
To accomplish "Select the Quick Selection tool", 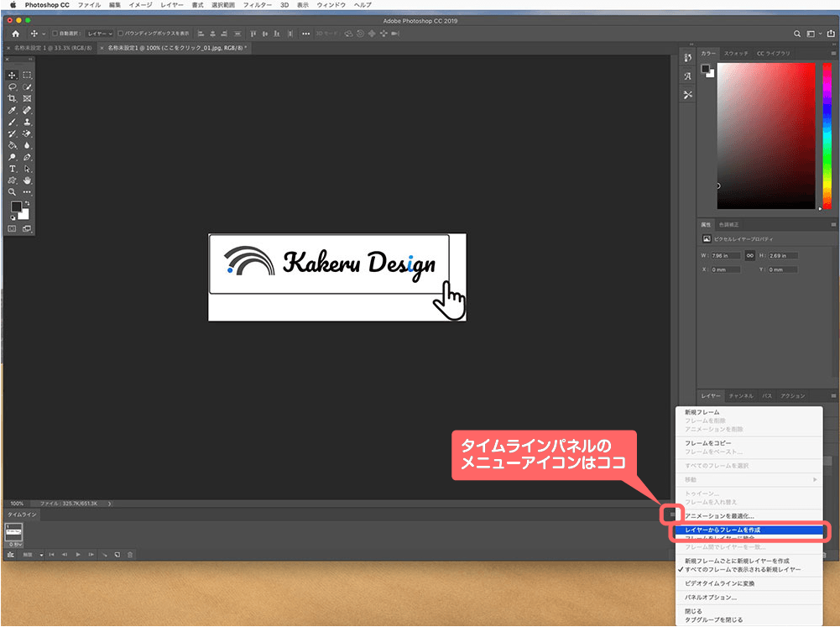I will pyautogui.click(x=27, y=86).
